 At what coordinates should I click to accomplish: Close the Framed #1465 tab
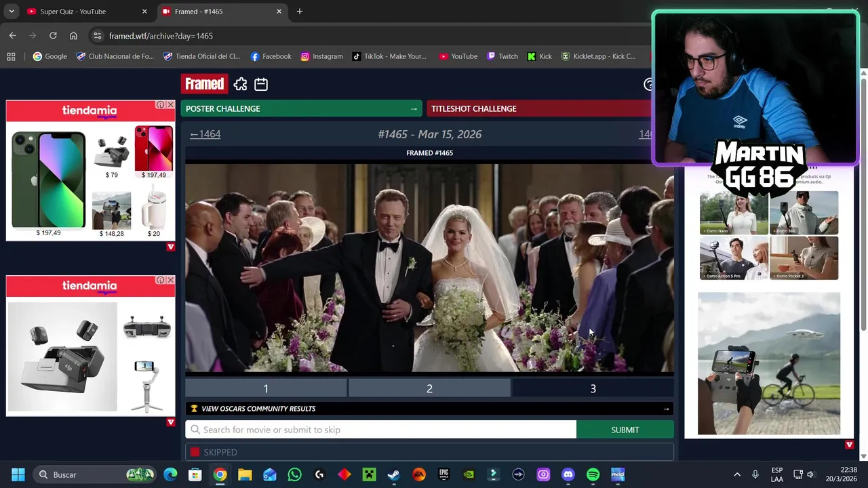click(279, 12)
